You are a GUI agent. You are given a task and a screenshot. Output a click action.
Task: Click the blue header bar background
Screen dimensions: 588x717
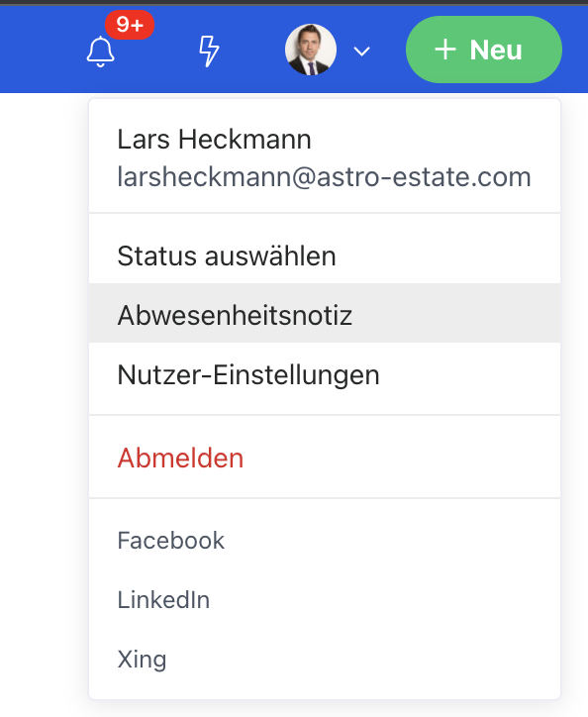coord(42,50)
